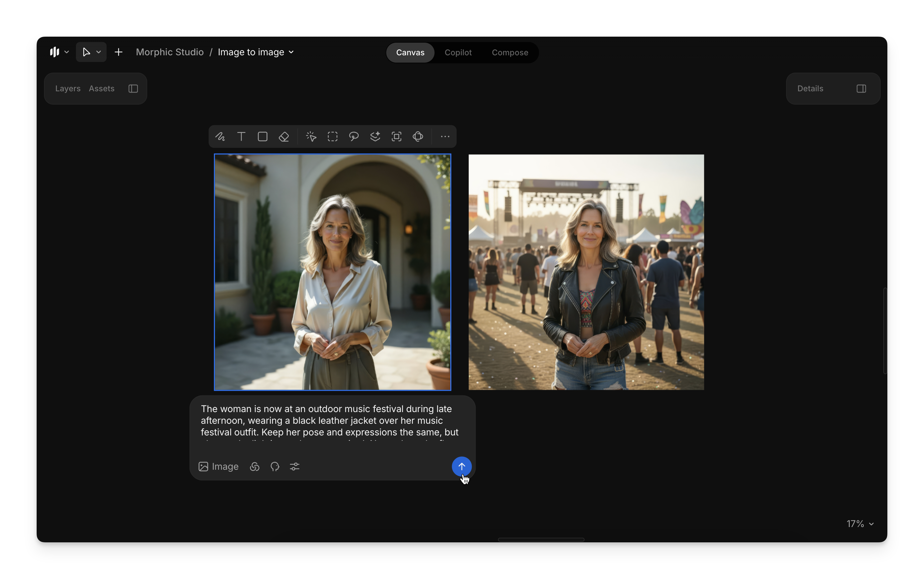Select the freehand draw tool

coord(220,137)
